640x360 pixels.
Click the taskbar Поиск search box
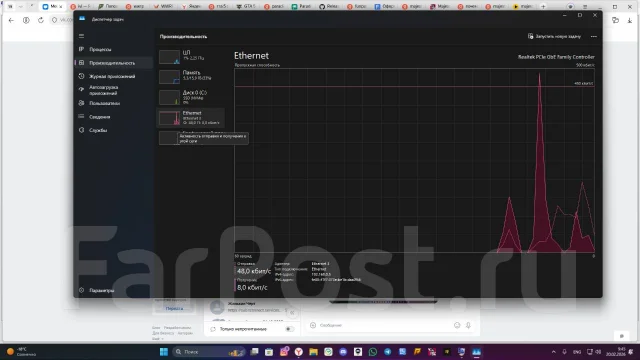coord(209,352)
